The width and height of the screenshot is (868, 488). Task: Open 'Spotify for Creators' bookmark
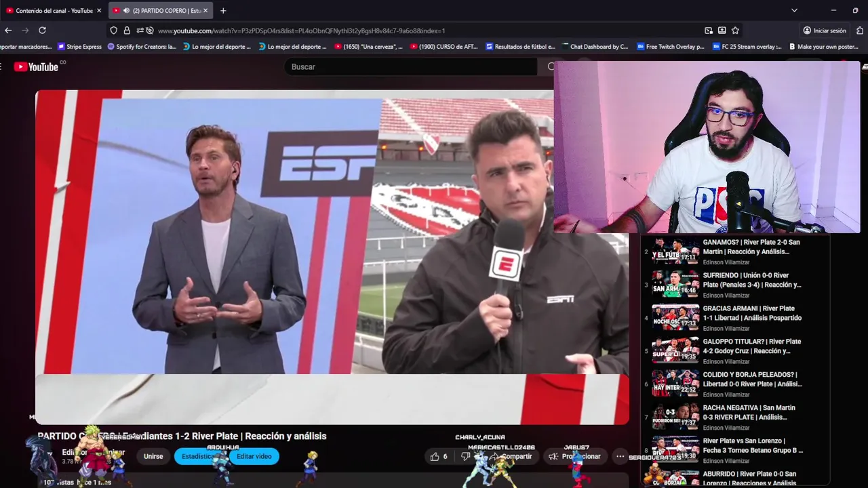142,47
